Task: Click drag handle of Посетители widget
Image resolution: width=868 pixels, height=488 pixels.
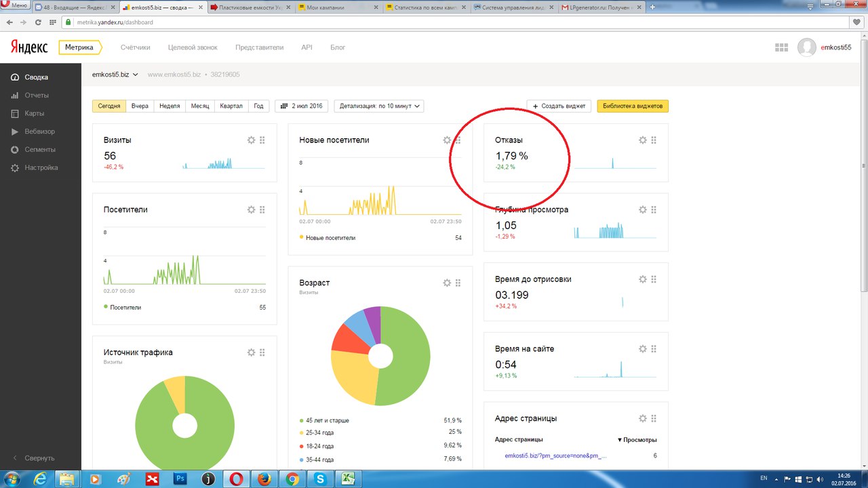Action: point(262,210)
